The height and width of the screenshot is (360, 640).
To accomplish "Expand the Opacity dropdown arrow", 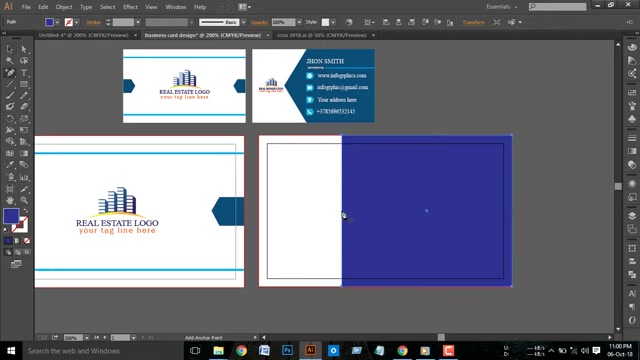I will pyautogui.click(x=299, y=22).
